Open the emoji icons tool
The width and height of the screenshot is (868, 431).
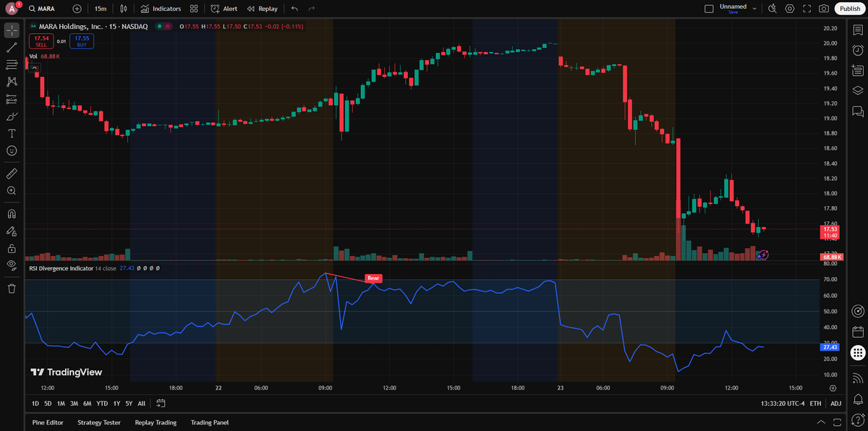click(x=12, y=150)
